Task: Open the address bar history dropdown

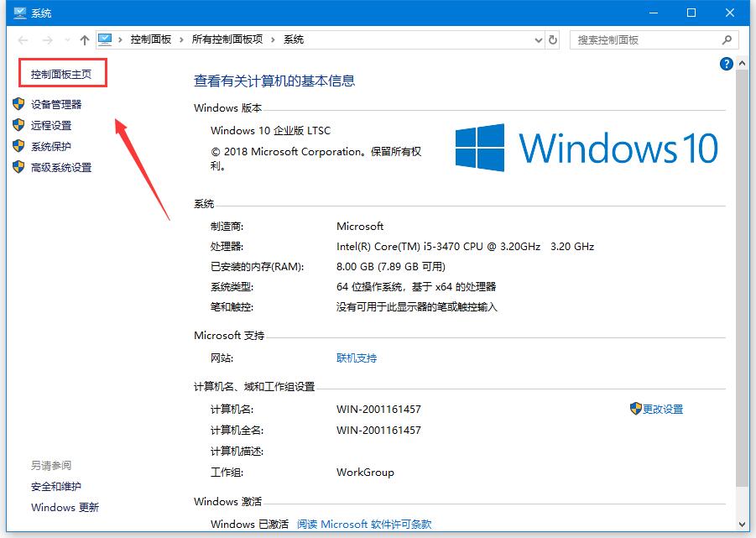Action: click(x=539, y=39)
